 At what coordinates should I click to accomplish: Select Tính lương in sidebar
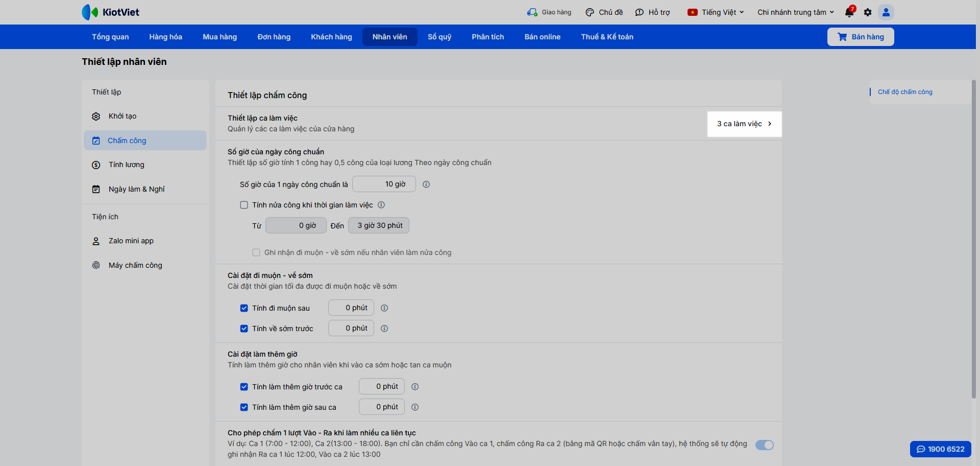[145, 165]
